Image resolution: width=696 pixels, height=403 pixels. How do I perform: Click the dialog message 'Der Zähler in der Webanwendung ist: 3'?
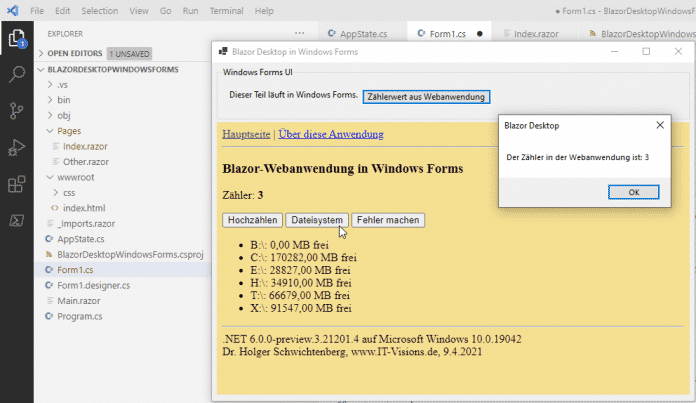pyautogui.click(x=577, y=157)
